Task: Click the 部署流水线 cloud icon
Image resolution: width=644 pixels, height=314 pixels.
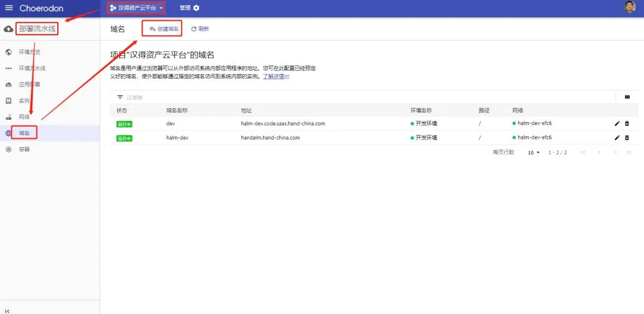Action: (8, 29)
